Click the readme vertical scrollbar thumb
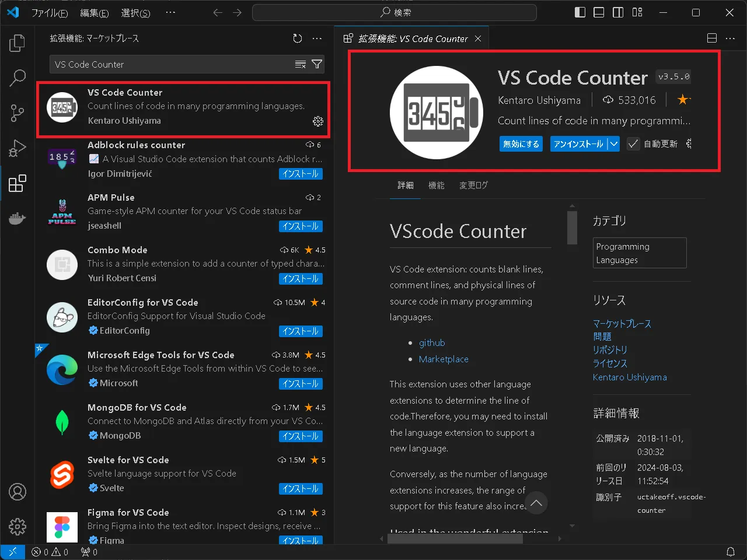Viewport: 747px width, 560px height. click(x=572, y=228)
